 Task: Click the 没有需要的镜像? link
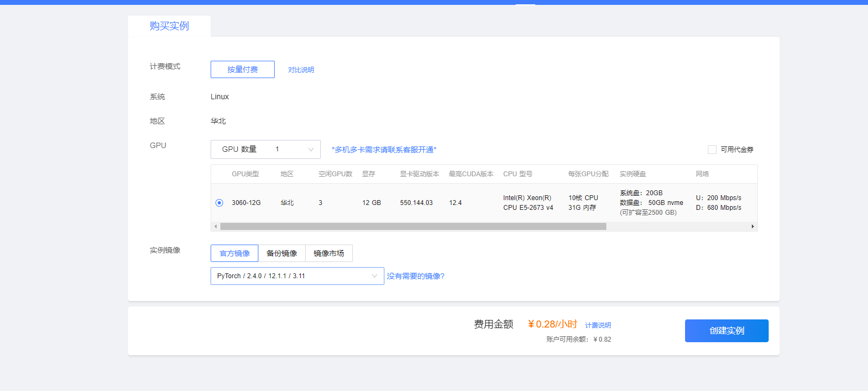point(415,277)
